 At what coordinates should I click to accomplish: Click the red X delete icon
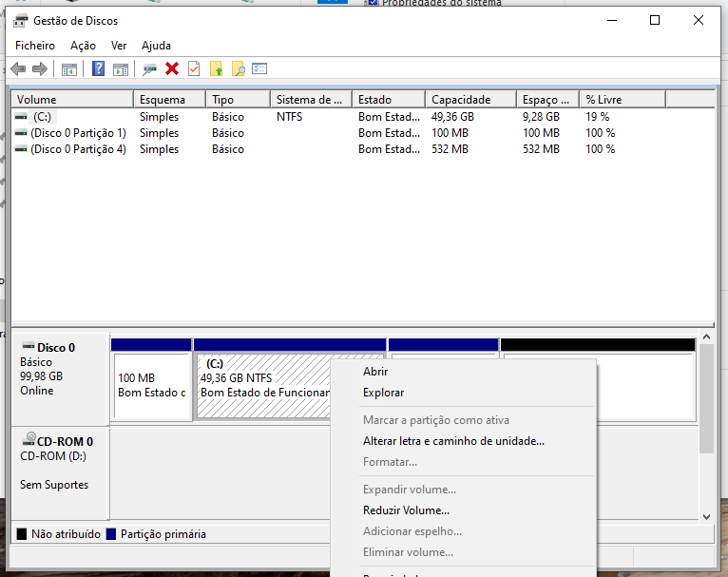click(172, 68)
